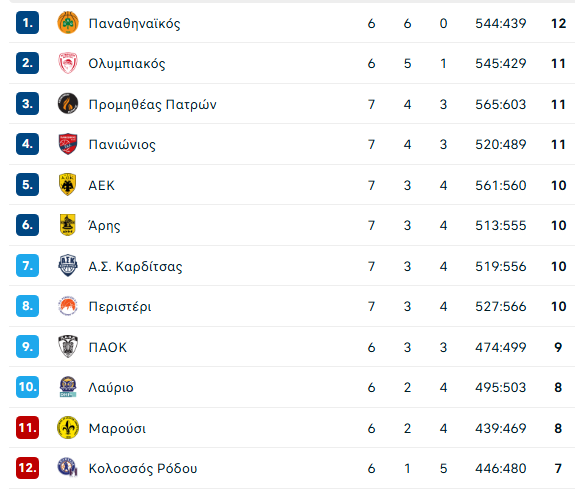Open the Ολυμπιακός team name link
575x490 pixels.
[x=127, y=63]
